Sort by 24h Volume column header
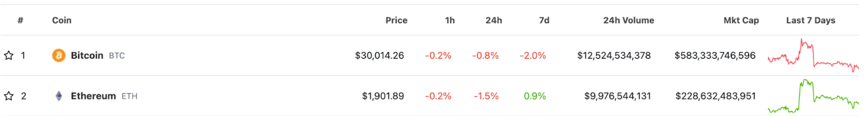 [x=628, y=21]
